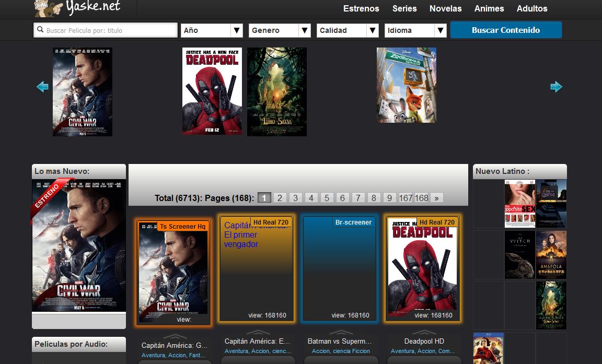This screenshot has height=364, width=602.
Task: Click the Zootopia poster in the carousel
Action: (407, 85)
